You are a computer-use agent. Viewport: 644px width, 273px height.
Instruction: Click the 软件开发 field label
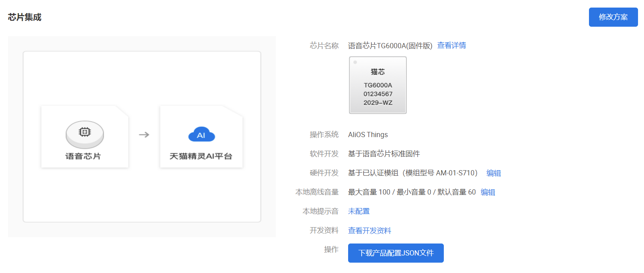324,154
